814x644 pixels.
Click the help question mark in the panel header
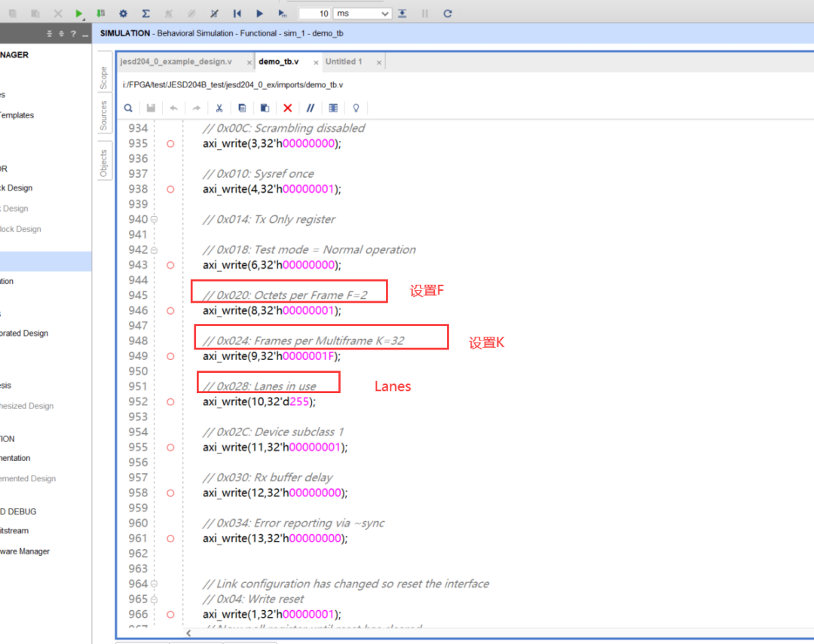pos(73,34)
